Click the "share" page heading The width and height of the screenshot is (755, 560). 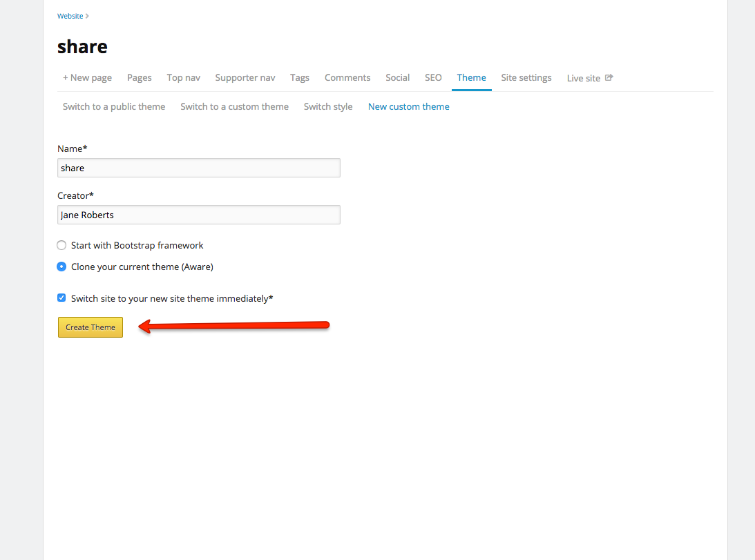[82, 47]
